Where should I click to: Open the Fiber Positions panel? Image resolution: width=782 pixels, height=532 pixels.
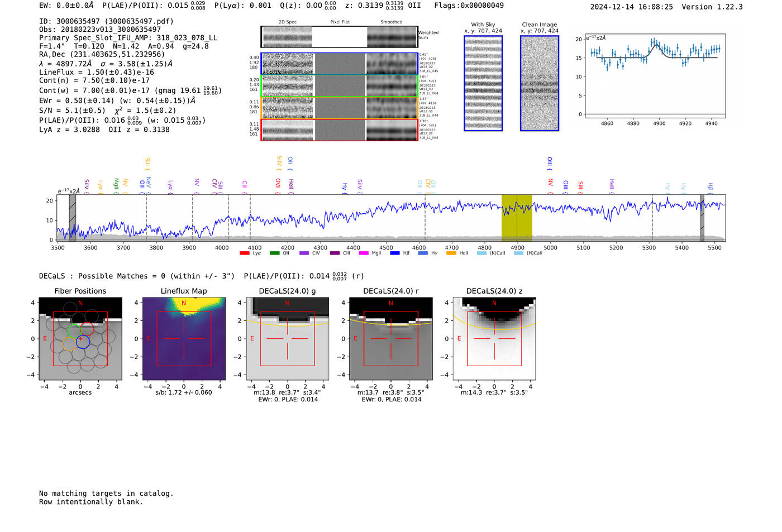[80, 339]
